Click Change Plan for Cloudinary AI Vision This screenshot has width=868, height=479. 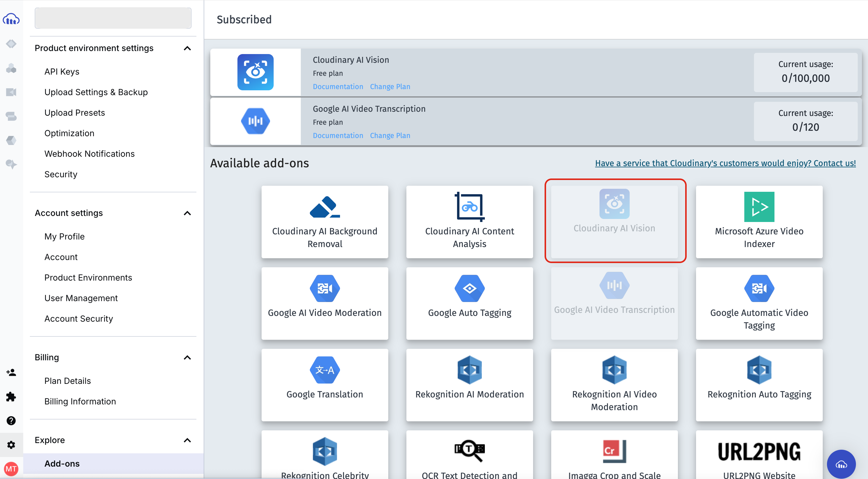pyautogui.click(x=390, y=87)
